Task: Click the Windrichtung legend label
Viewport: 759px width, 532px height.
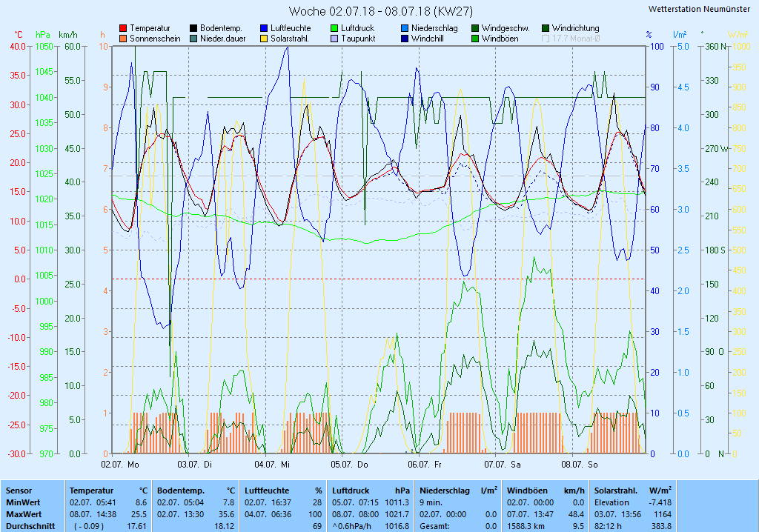Action: coord(575,29)
